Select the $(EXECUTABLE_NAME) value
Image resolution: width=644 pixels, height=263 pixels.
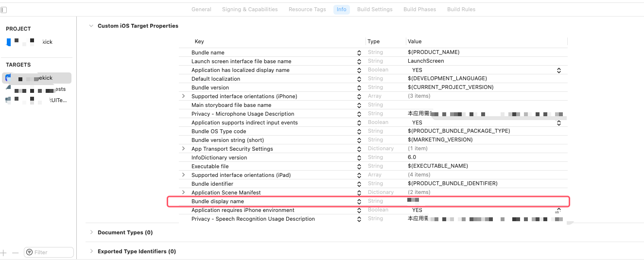click(x=438, y=166)
